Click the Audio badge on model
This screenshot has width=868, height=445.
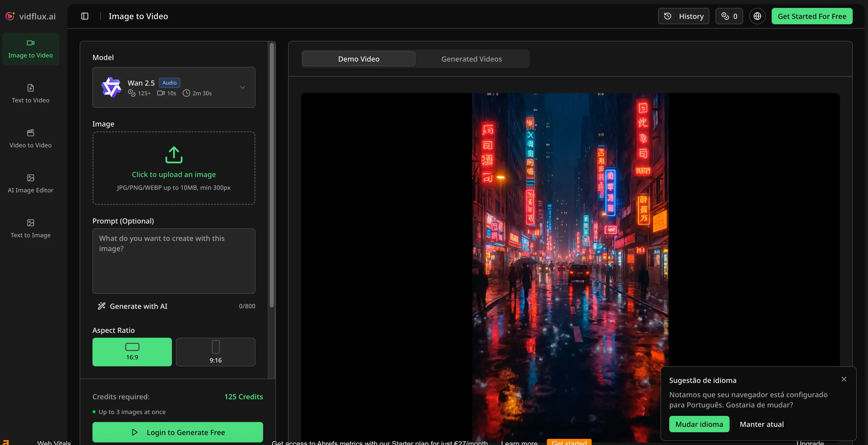[x=170, y=83]
